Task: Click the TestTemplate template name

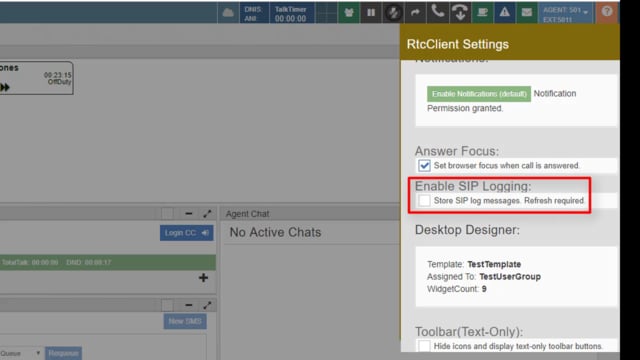Action: pos(494,264)
